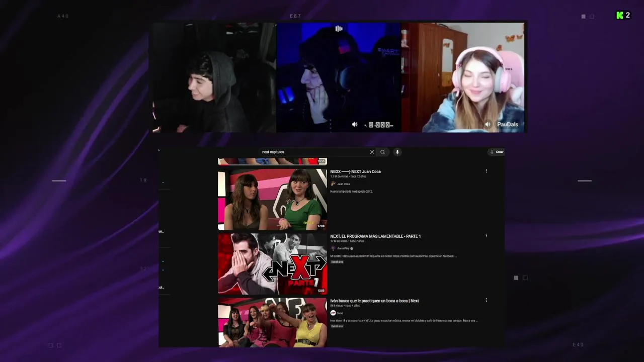Click the Subtítulos badge under Iván video
The image size is (644, 362).
337,326
